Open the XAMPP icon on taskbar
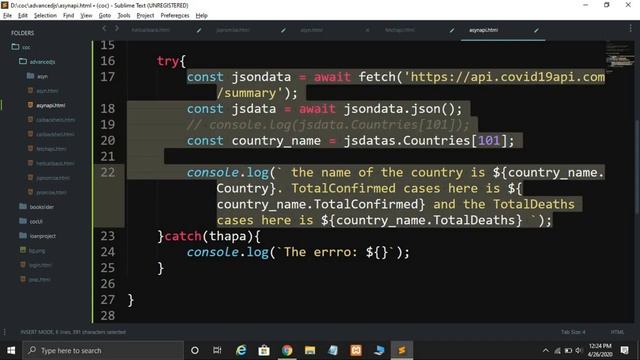Image resolution: width=640 pixels, height=360 pixels. (x=356, y=351)
